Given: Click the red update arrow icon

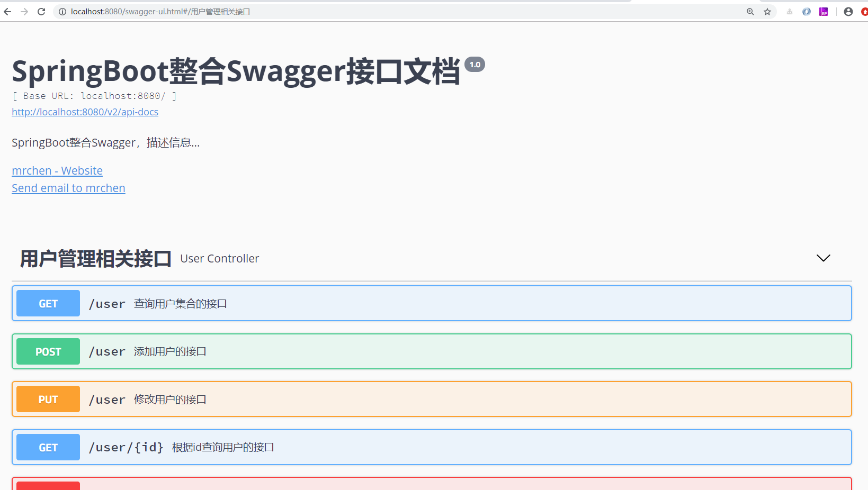Looking at the screenshot, I should [x=864, y=12].
